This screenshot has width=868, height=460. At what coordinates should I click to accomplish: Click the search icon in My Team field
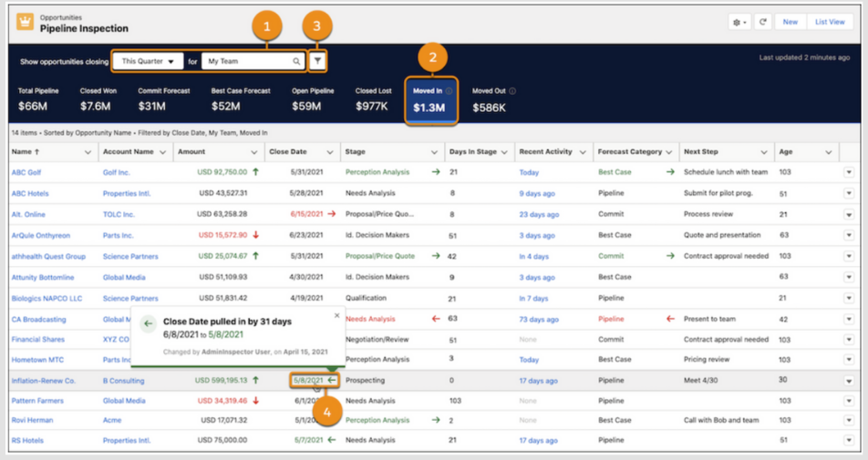click(296, 61)
